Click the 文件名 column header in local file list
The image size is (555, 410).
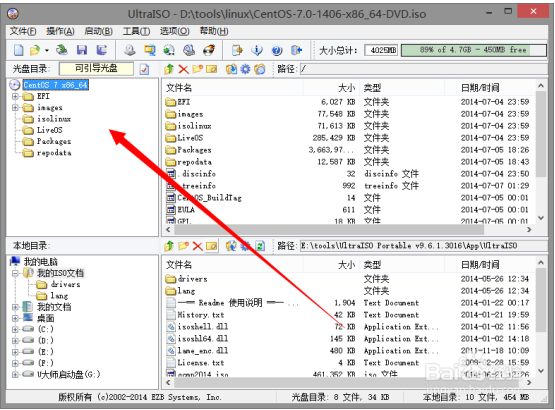pyautogui.click(x=232, y=264)
